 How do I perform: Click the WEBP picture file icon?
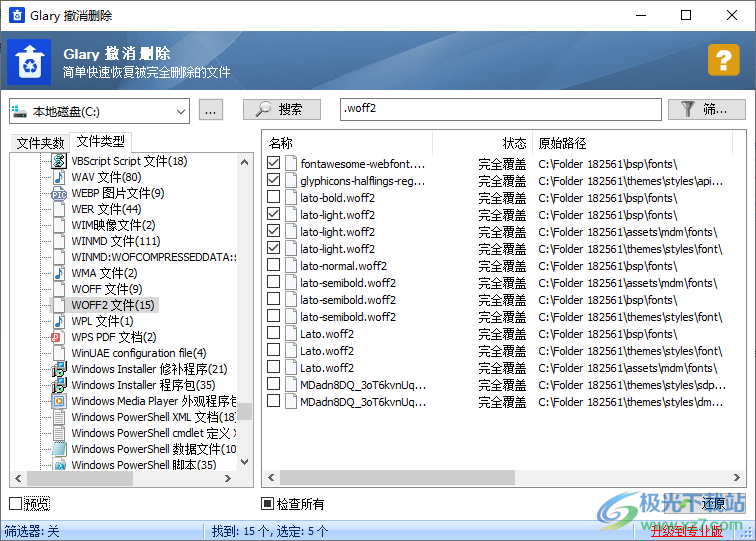tap(59, 193)
